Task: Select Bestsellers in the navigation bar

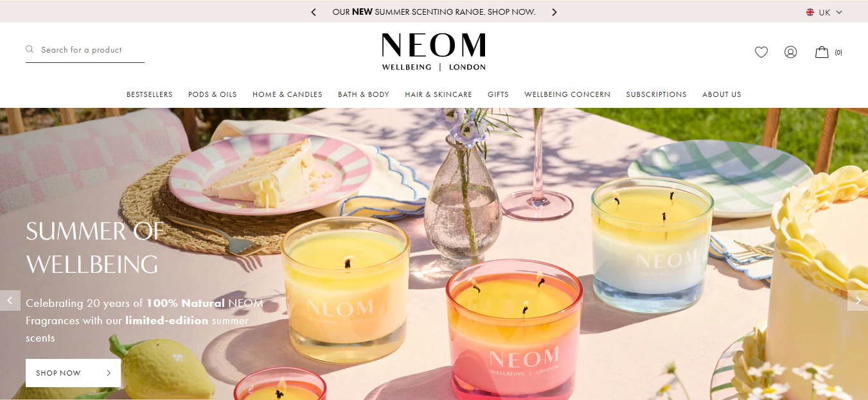Action: pyautogui.click(x=149, y=94)
